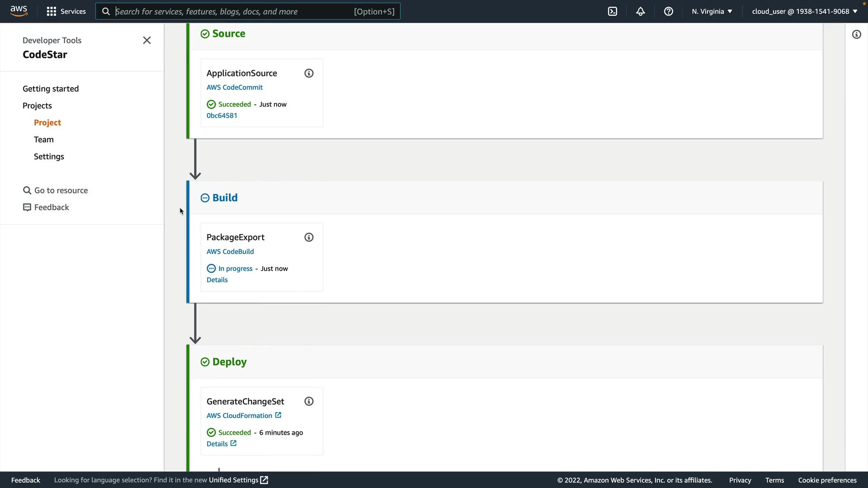The height and width of the screenshot is (488, 868).
Task: Close the CodeStar navigation panel
Action: click(x=147, y=40)
